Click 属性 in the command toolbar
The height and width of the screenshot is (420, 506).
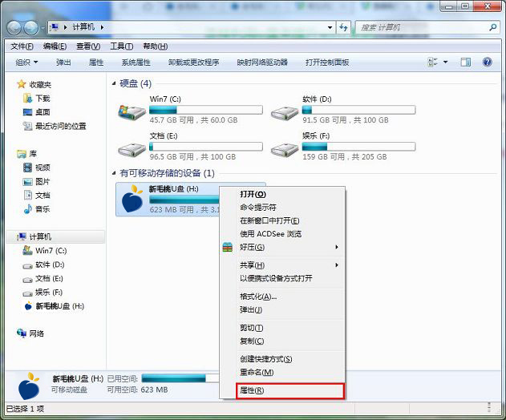pyautogui.click(x=96, y=63)
